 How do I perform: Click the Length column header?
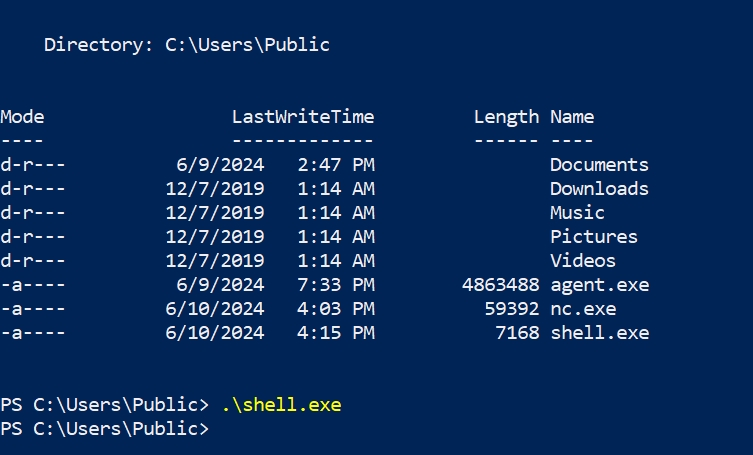point(506,117)
